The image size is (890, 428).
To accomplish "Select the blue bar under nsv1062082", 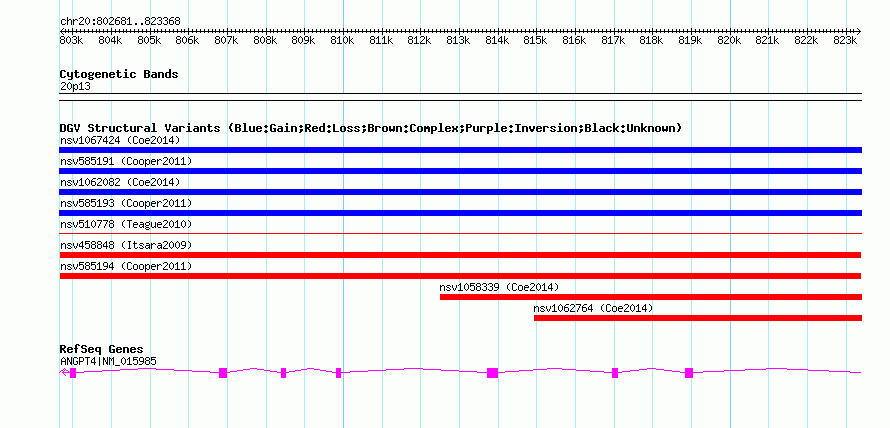I will (460, 192).
